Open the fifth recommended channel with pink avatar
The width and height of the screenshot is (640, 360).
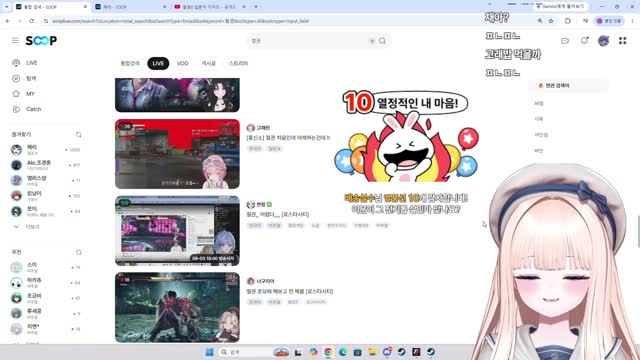coord(46,329)
